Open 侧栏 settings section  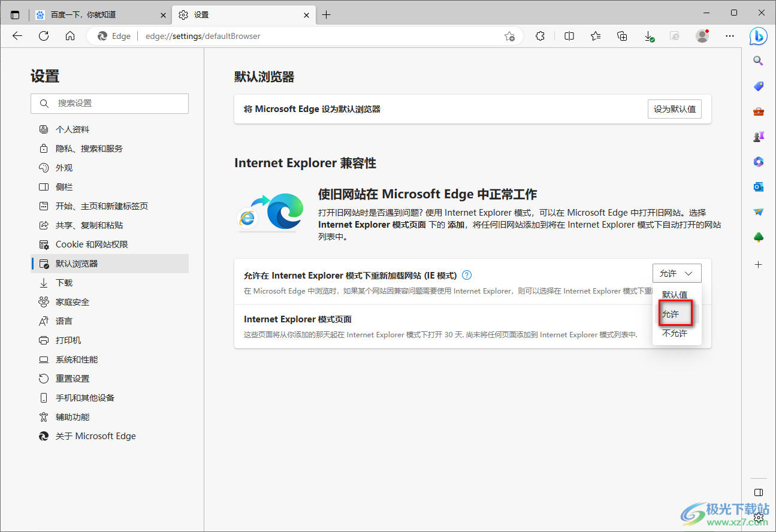pyautogui.click(x=110, y=187)
